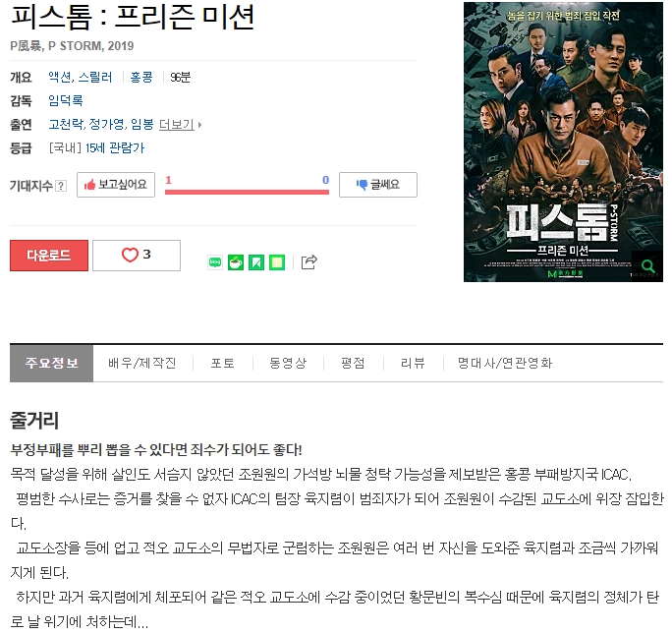Switch to the 배우/제작진 tab
672x634 pixels.
(142, 363)
